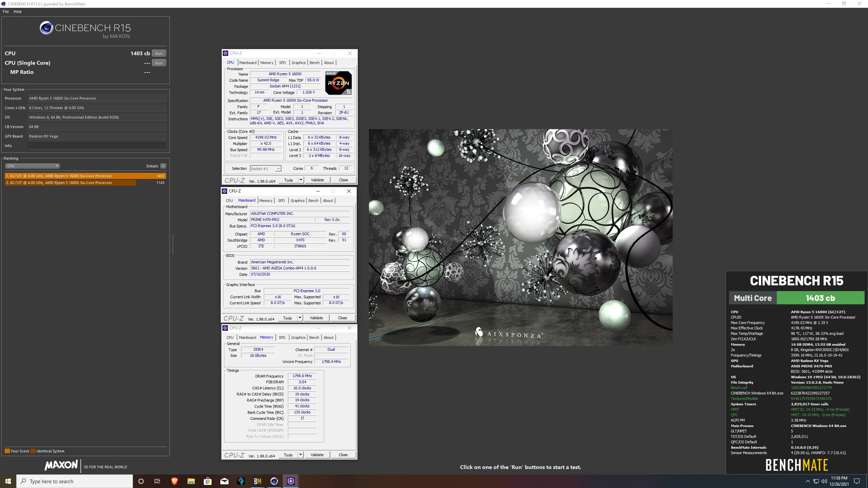Image resolution: width=868 pixels, height=488 pixels.
Task: Switch to CPU-Z via its taskbar icon
Action: (291, 481)
